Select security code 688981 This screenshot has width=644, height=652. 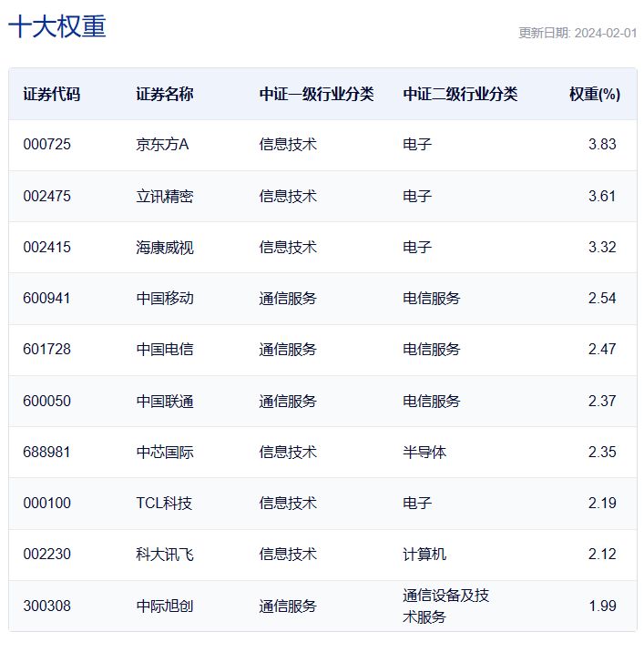47,452
